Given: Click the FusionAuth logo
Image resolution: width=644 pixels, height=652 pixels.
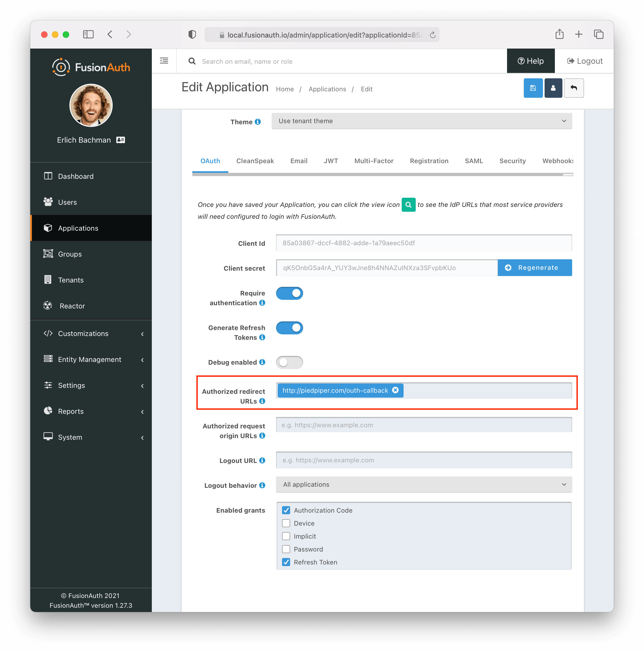Looking at the screenshot, I should point(91,67).
